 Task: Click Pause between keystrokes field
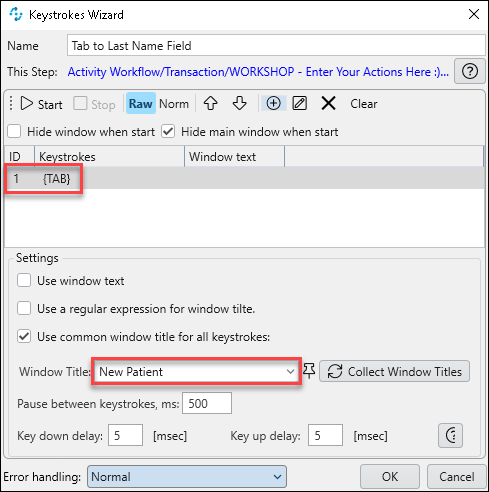pos(207,403)
